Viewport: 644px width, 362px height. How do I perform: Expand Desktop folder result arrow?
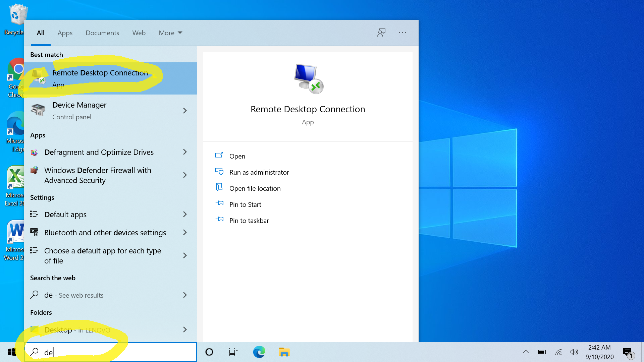coord(185,329)
